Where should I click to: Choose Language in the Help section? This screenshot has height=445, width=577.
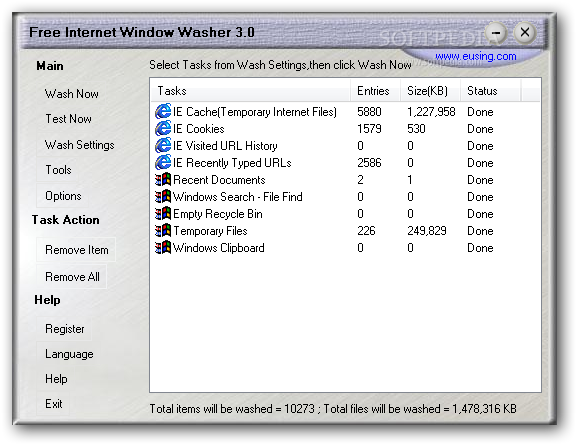tap(69, 354)
